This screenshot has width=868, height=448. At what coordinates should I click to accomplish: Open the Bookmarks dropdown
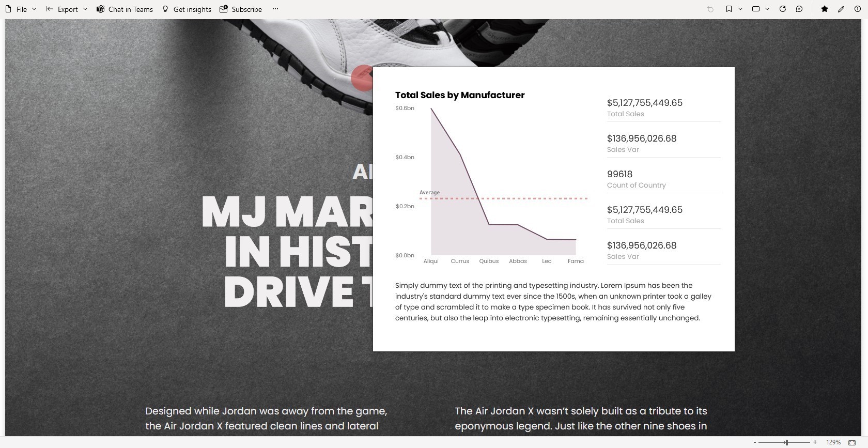click(734, 9)
